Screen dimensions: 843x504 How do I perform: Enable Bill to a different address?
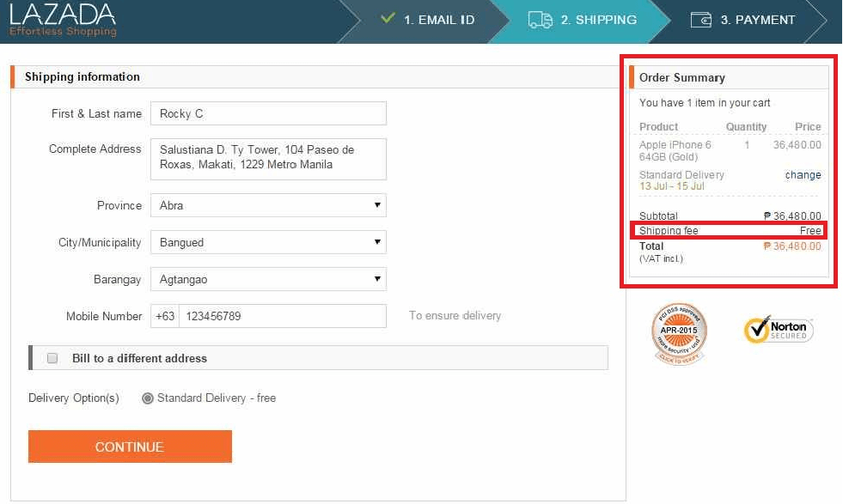[52, 359]
